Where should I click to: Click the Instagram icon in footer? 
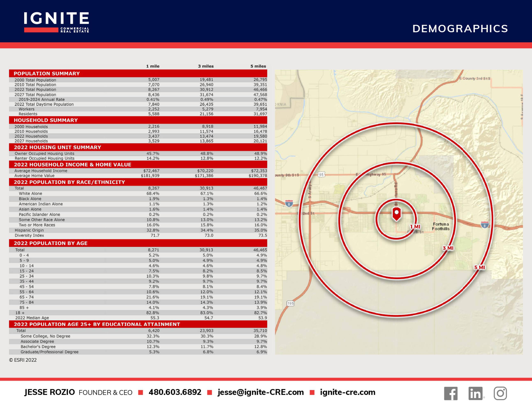pyautogui.click(x=500, y=393)
